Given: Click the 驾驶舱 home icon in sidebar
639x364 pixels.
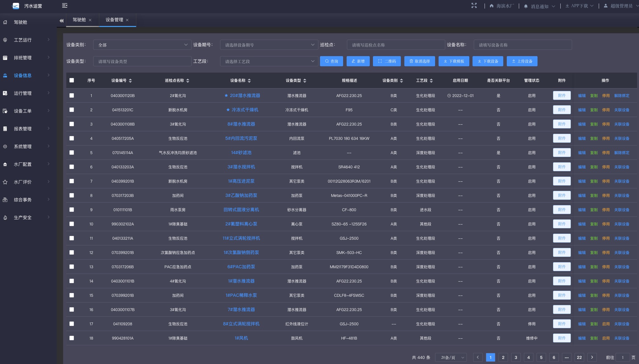Looking at the screenshot, I should [5, 22].
